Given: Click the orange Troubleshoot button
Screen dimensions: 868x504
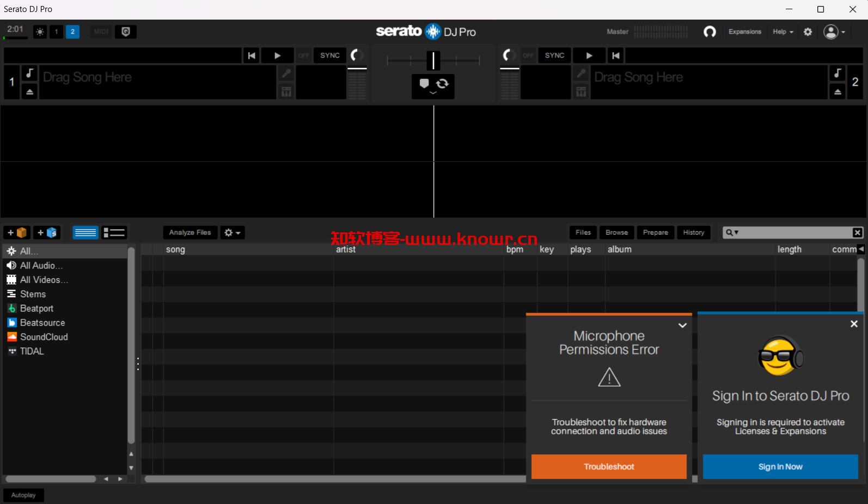Looking at the screenshot, I should pyautogui.click(x=609, y=466).
